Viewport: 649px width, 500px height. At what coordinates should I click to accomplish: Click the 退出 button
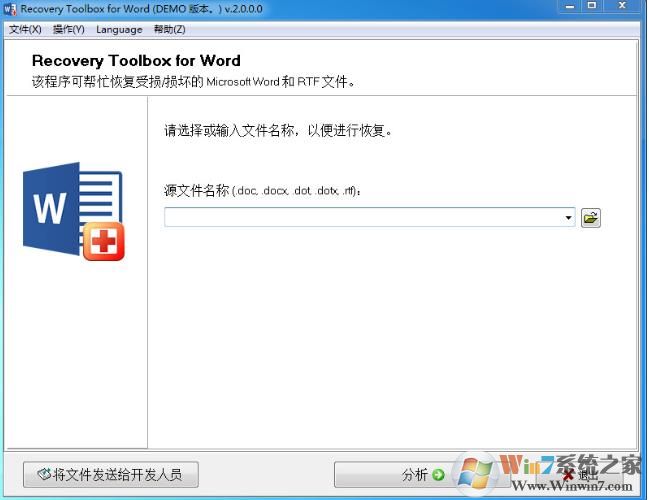579,474
